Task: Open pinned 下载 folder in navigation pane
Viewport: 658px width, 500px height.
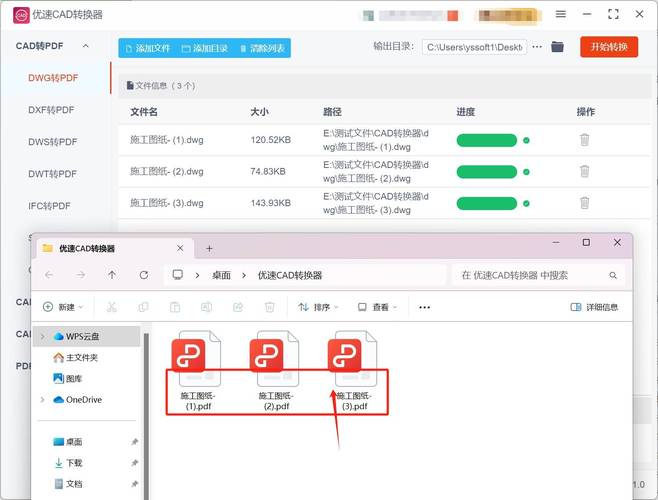Action: (69, 463)
